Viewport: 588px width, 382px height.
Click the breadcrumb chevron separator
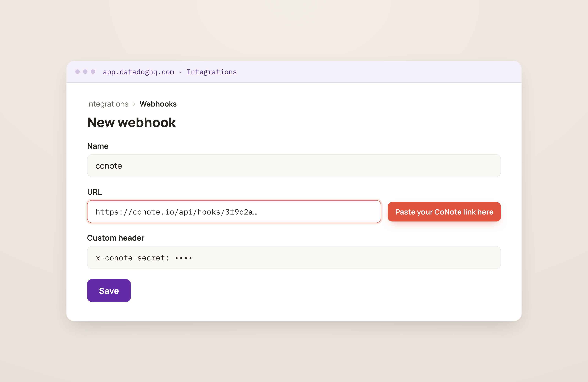[134, 104]
